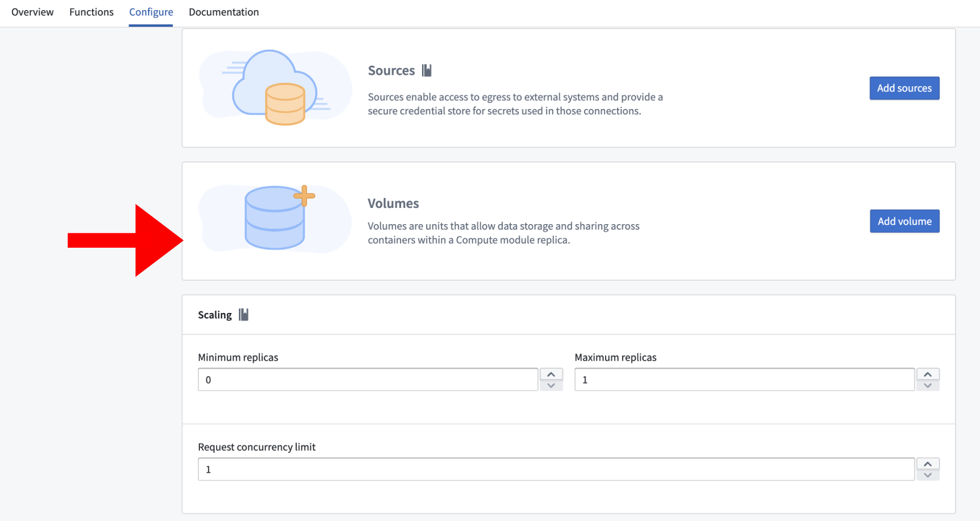
Task: Increment Maximum replicas with the up stepper
Action: (x=928, y=374)
